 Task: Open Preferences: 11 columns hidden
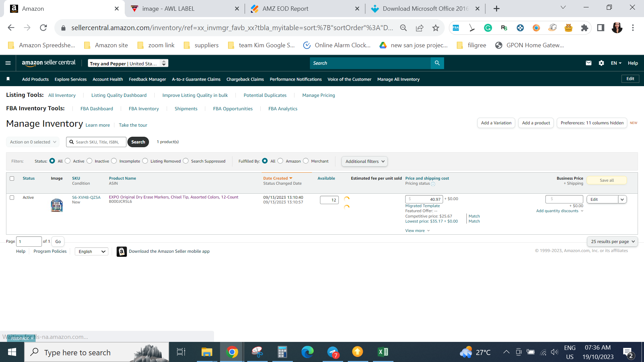point(592,123)
